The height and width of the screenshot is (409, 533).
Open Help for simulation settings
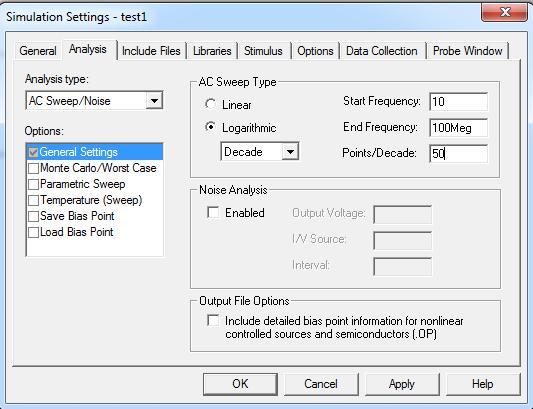click(x=483, y=384)
